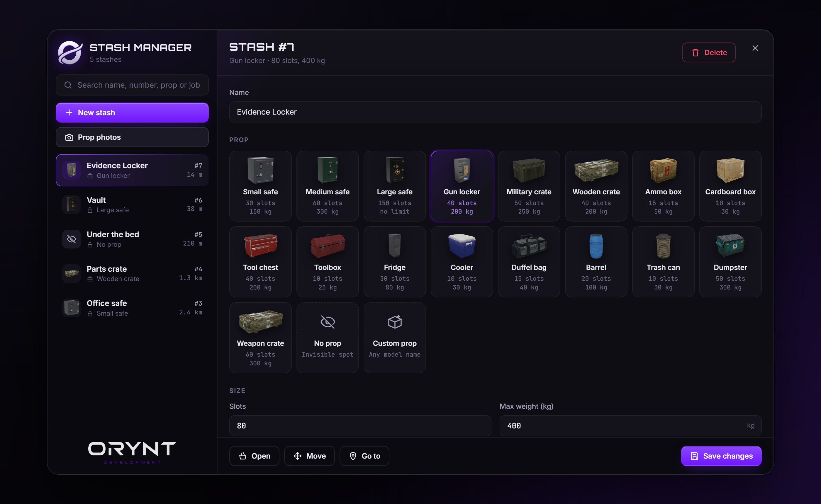Select the Cardboard box prop
821x504 pixels.
730,186
